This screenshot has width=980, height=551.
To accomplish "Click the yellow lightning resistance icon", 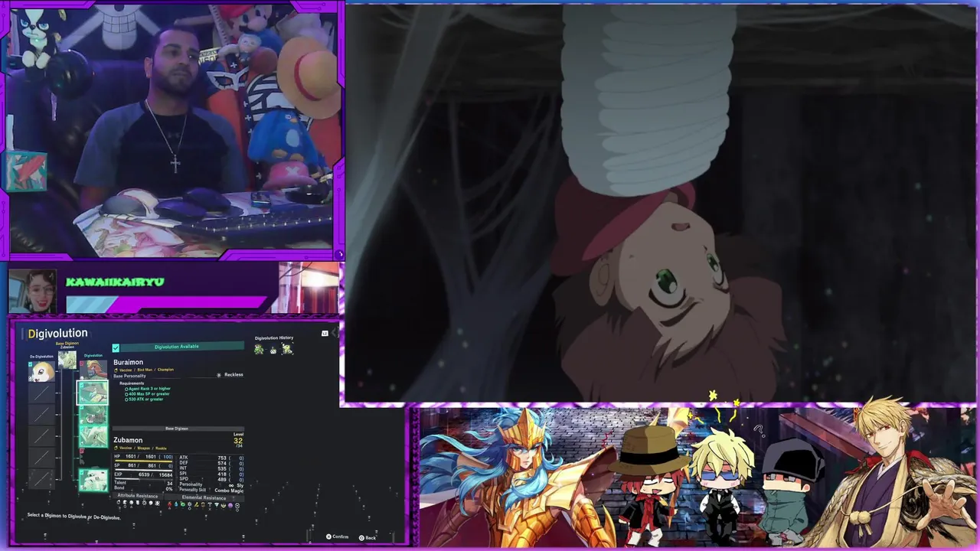I will [196, 504].
